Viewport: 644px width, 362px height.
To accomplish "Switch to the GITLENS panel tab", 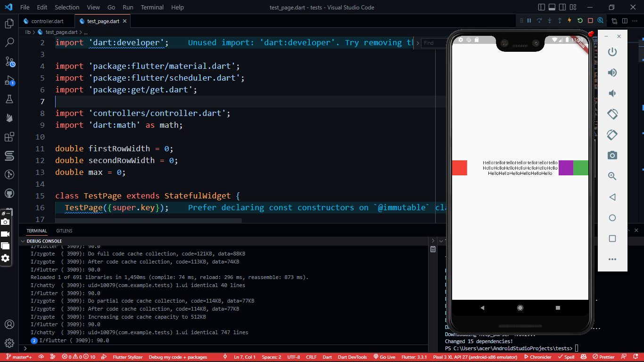I will (x=64, y=231).
